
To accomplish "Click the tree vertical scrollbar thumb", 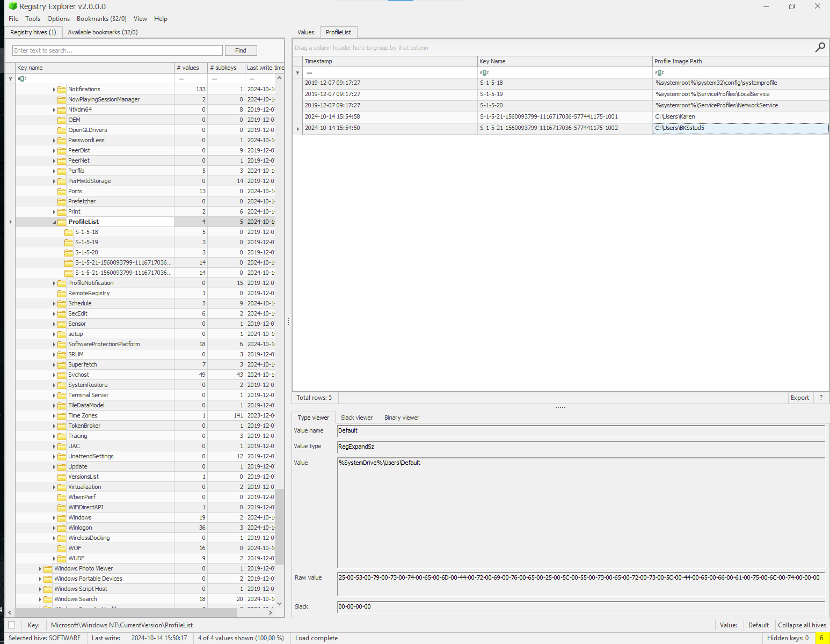I will pos(279,526).
